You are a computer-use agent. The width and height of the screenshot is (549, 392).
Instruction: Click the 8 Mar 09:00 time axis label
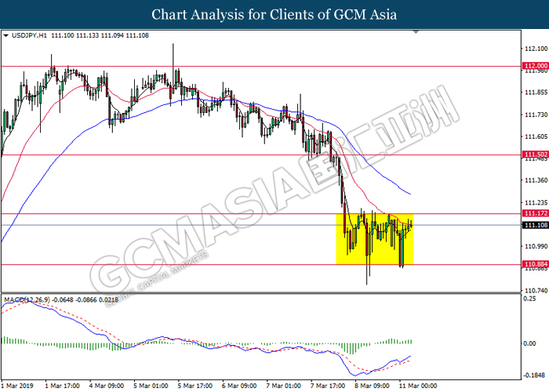pos(373,386)
